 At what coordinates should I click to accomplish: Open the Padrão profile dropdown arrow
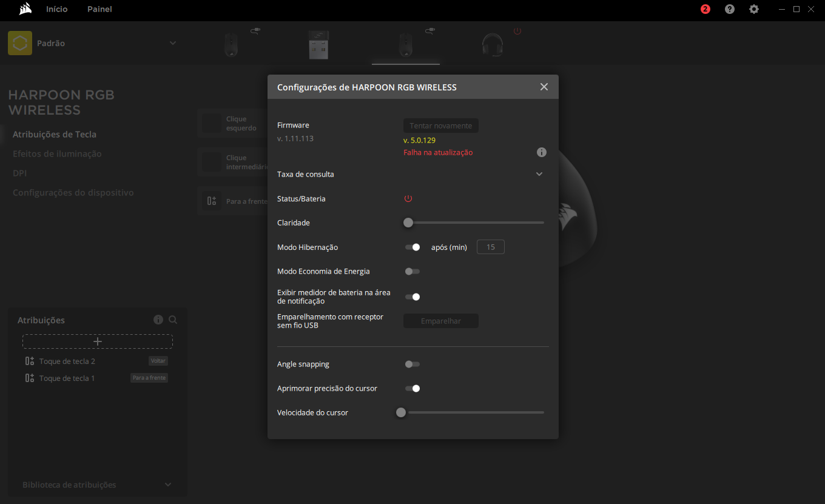pyautogui.click(x=173, y=43)
